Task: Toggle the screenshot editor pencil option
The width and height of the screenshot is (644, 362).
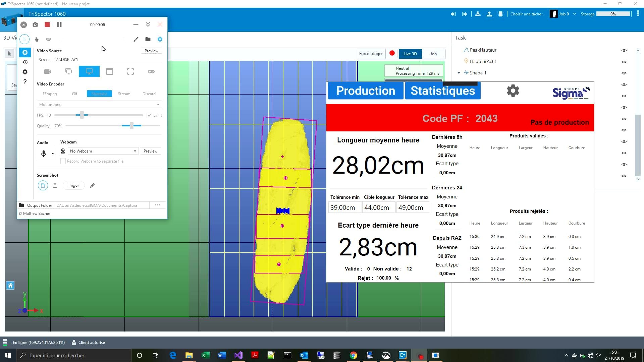Action: pyautogui.click(x=93, y=185)
